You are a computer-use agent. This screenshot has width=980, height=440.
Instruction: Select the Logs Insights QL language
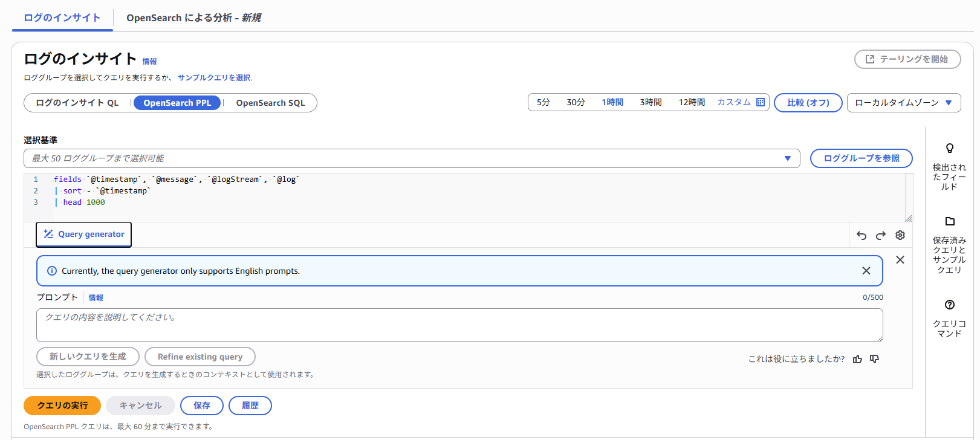point(77,103)
